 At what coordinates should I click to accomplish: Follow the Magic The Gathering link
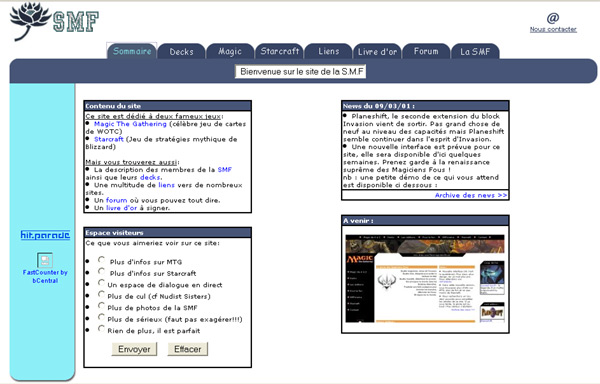click(x=130, y=124)
